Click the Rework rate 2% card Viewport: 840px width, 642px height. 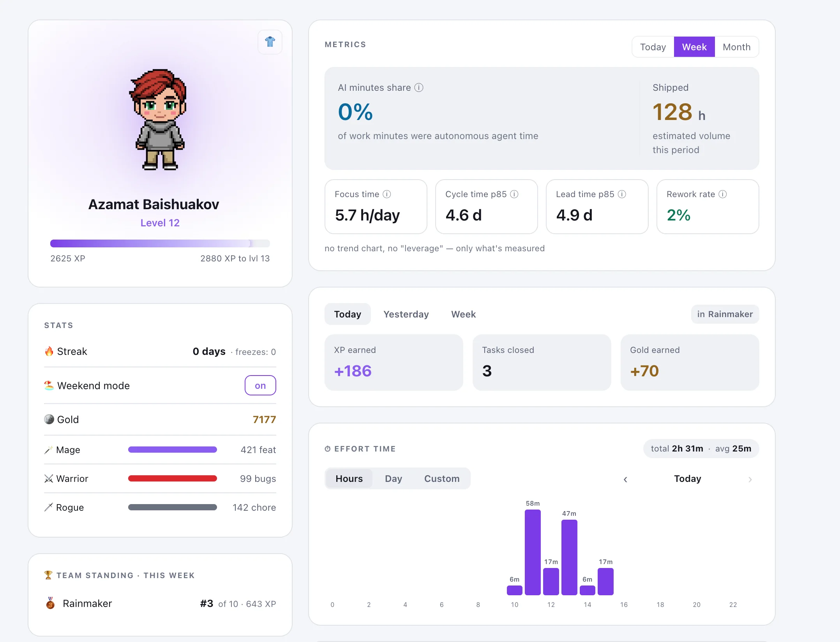pos(708,206)
